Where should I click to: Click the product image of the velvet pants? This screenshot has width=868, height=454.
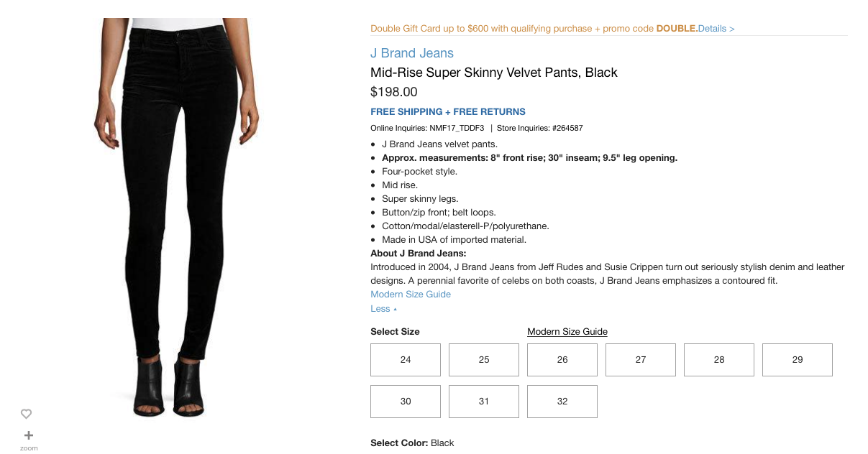175,216
